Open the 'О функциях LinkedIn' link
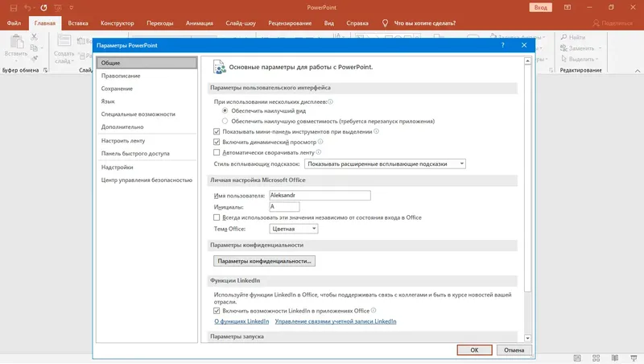The width and height of the screenshot is (644, 364). 242,321
